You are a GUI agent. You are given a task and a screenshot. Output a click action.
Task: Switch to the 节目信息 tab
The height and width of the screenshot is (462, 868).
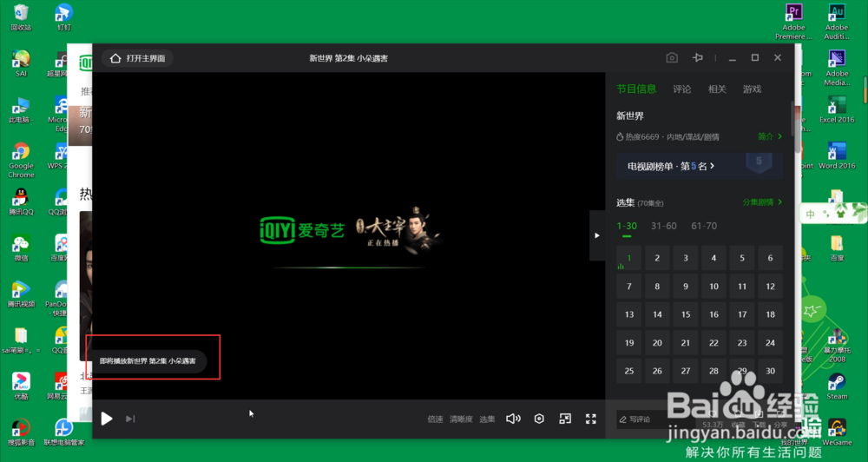636,89
